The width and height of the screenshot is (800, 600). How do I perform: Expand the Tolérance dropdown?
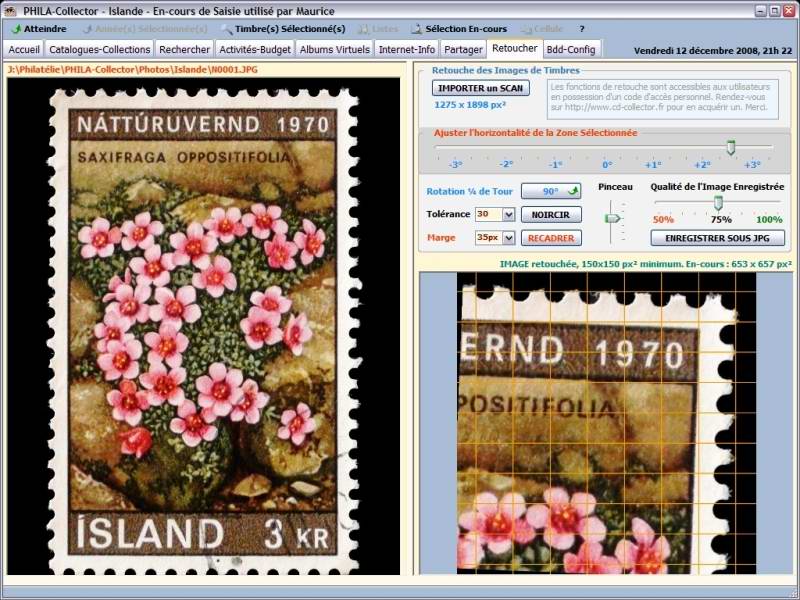coord(508,214)
